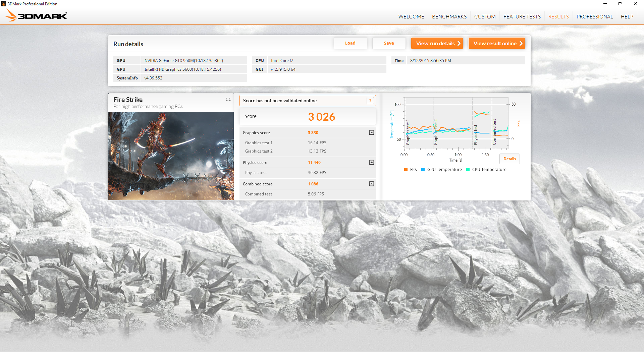The width and height of the screenshot is (644, 352).
Task: Collapse the Physics score section
Action: (x=372, y=162)
